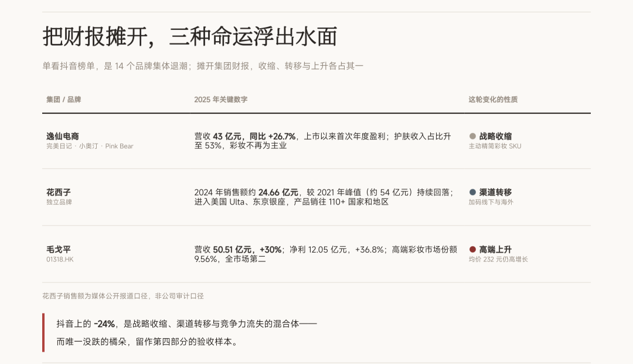The height and width of the screenshot is (364, 633).
Task: Click the 营收 43 亿元 description text
Action: (322, 141)
